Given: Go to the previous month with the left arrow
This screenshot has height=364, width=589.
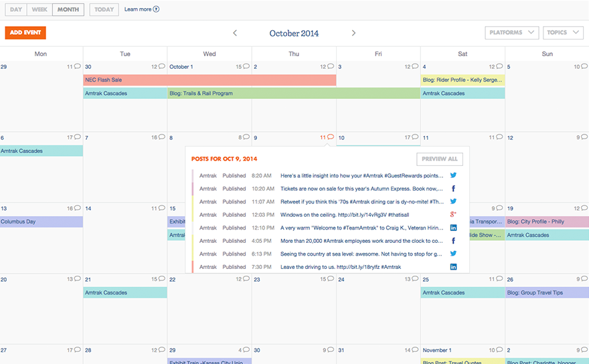Looking at the screenshot, I should [x=235, y=33].
